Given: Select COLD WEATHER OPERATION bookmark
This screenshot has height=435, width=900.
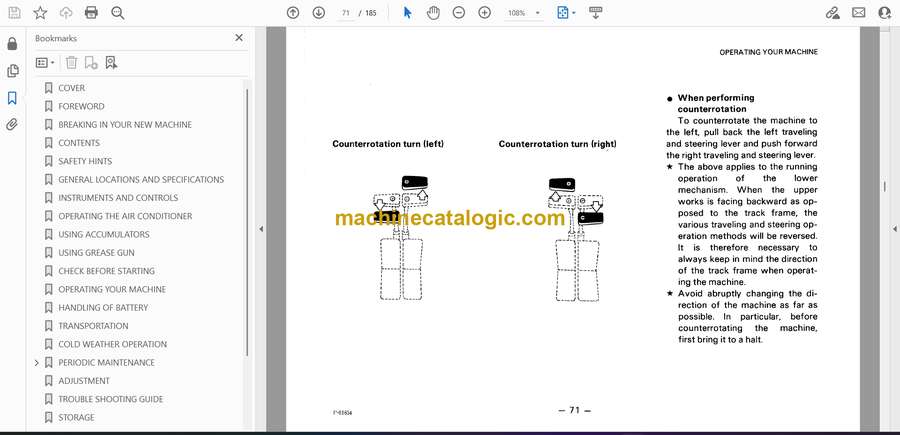Looking at the screenshot, I should (x=112, y=344).
